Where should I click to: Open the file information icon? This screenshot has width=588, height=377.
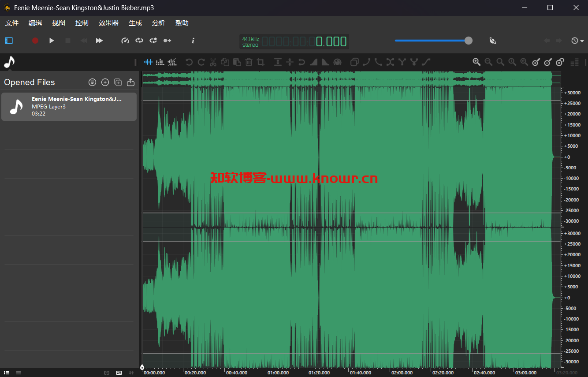193,41
